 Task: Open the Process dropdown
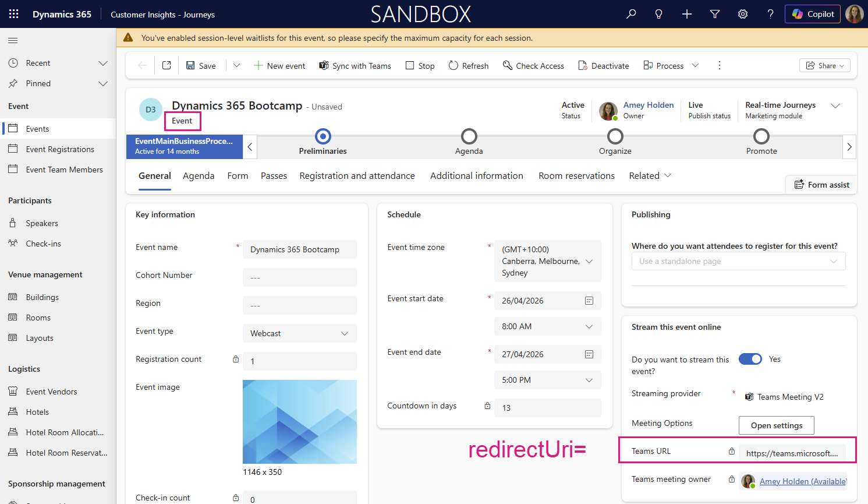point(671,66)
